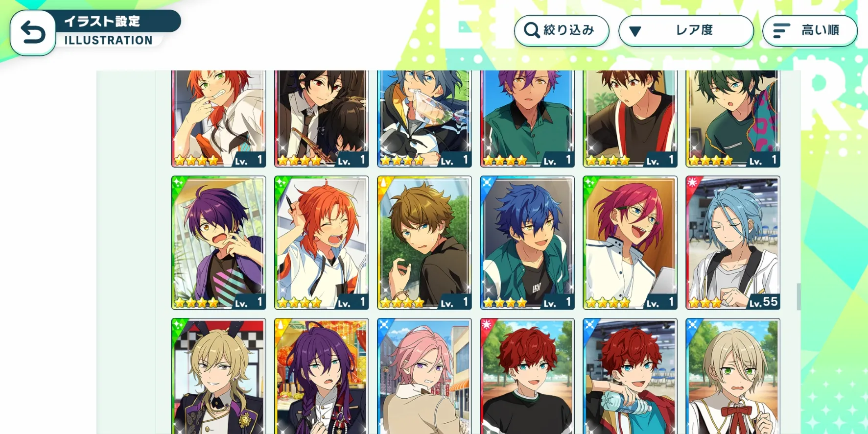Click the magnifier icon in 絞り込み
868x434 pixels.
532,30
